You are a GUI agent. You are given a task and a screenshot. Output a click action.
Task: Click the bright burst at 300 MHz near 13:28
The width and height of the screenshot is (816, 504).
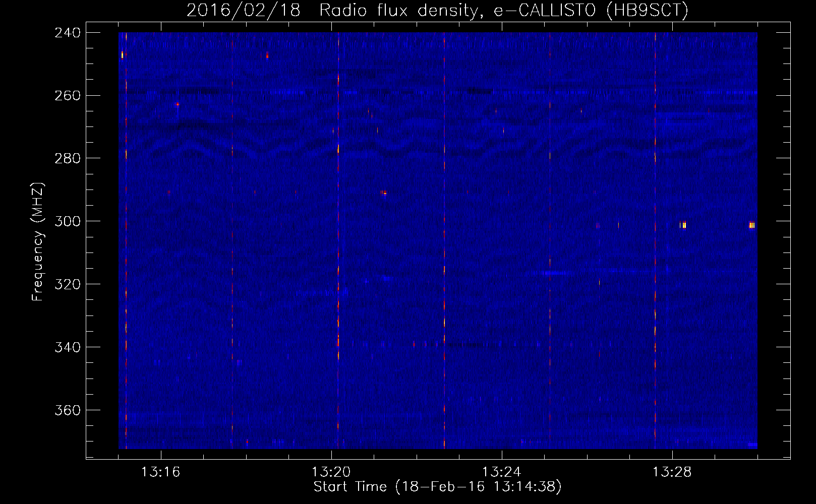click(683, 225)
